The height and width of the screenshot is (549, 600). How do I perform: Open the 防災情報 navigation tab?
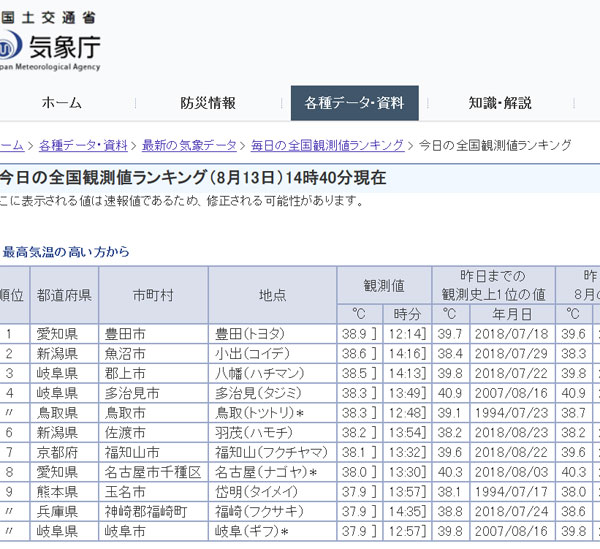(208, 103)
